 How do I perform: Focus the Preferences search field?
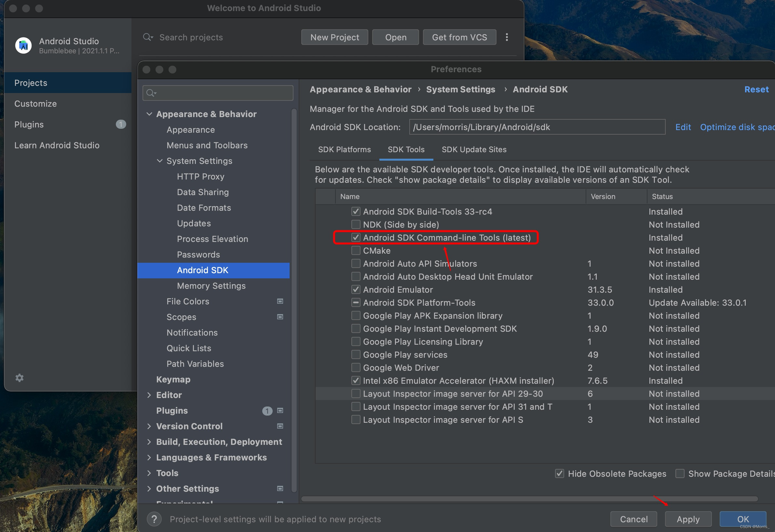pyautogui.click(x=218, y=93)
